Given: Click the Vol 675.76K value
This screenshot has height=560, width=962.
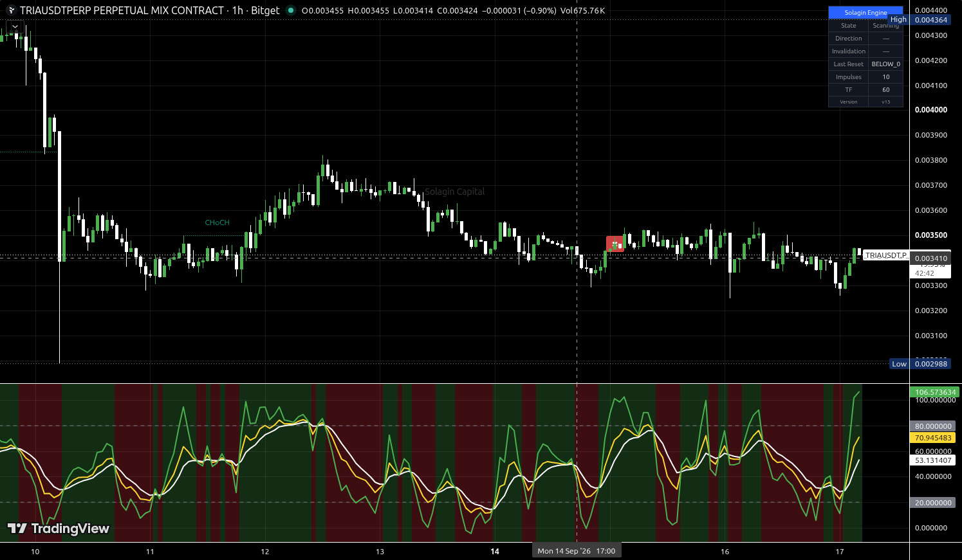Looking at the screenshot, I should [x=582, y=10].
